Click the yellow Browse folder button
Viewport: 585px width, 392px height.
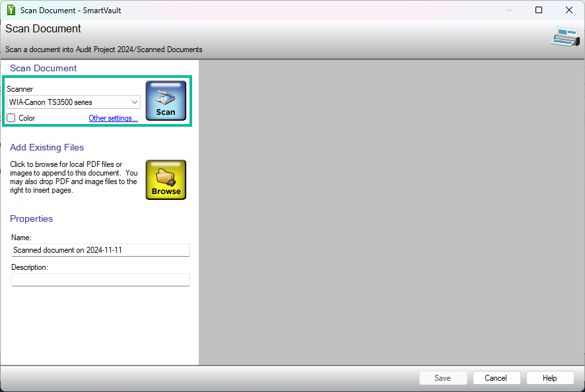[x=166, y=180]
